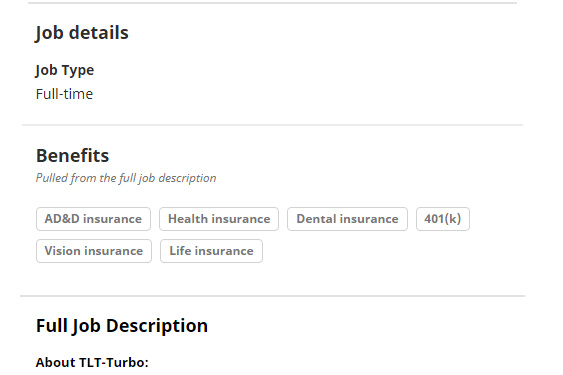
Task: Click the divider above Full Job Description
Action: [x=273, y=296]
